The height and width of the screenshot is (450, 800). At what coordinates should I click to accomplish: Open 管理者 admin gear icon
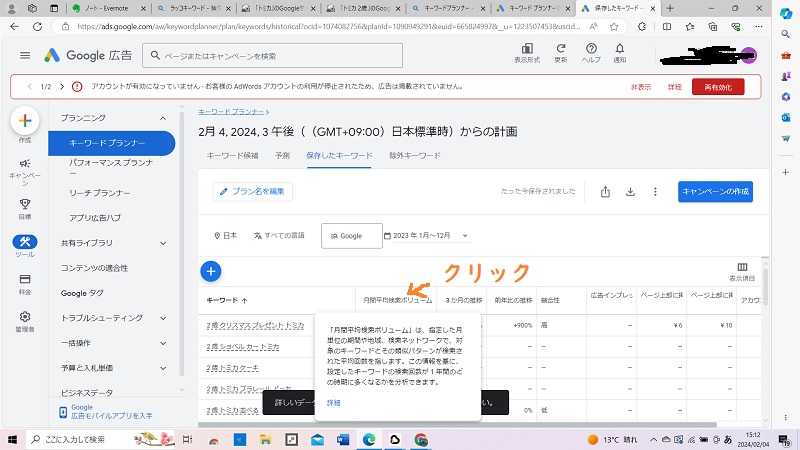24,322
